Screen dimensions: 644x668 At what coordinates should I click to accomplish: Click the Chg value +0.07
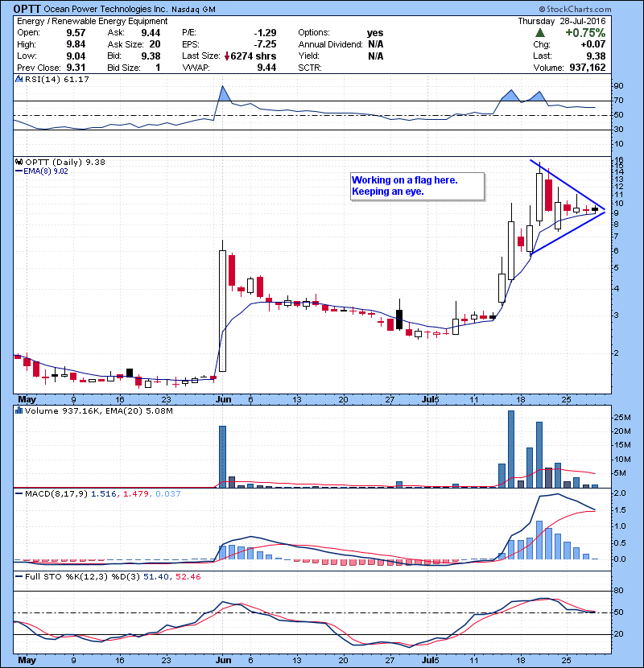point(592,44)
